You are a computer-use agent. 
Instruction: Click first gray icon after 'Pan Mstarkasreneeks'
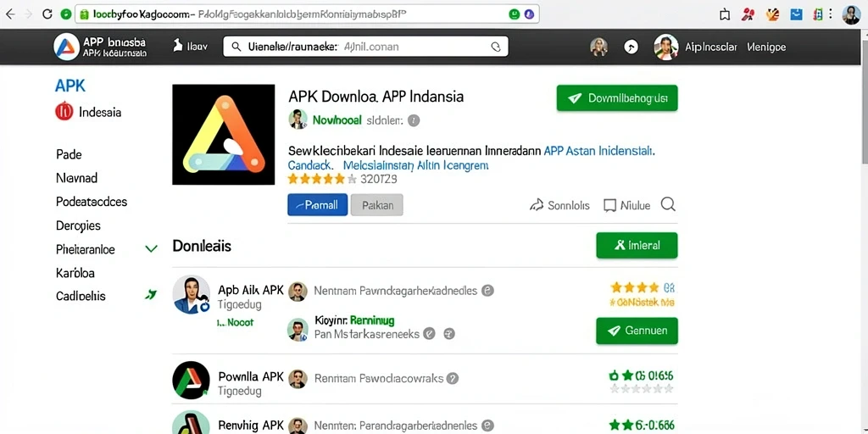[429, 334]
